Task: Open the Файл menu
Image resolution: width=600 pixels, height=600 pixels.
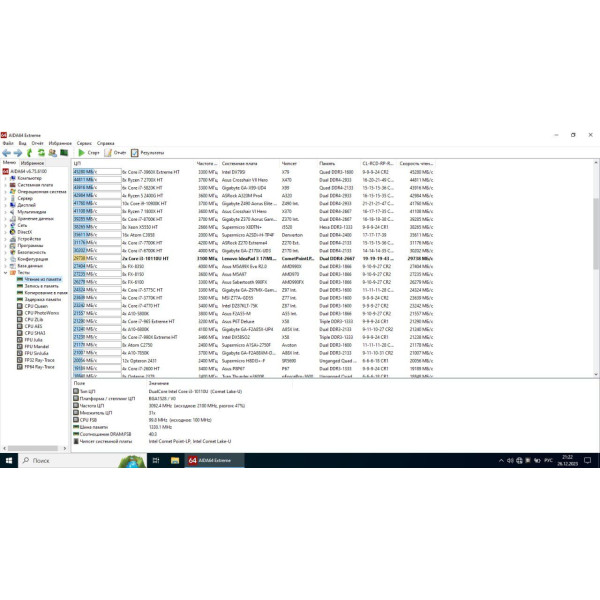Action: pos(8,143)
